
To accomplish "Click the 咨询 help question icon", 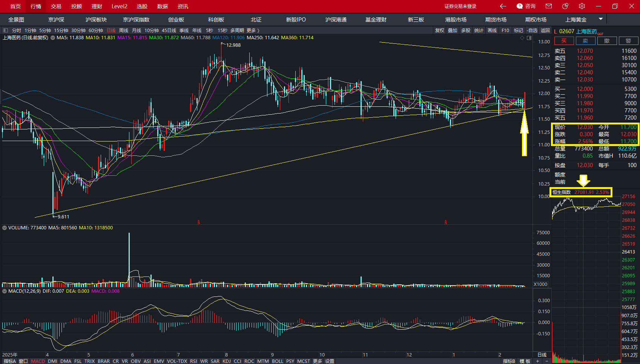I will coord(520,6).
